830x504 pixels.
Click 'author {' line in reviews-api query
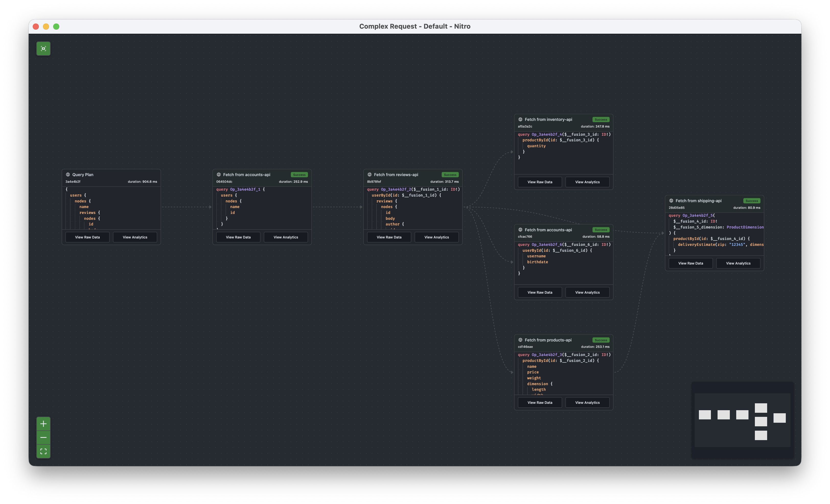(x=395, y=224)
